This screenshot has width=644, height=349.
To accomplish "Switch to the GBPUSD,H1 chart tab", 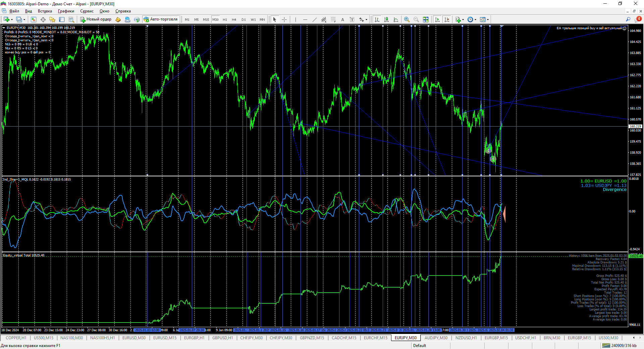I will pyautogui.click(x=222, y=338).
